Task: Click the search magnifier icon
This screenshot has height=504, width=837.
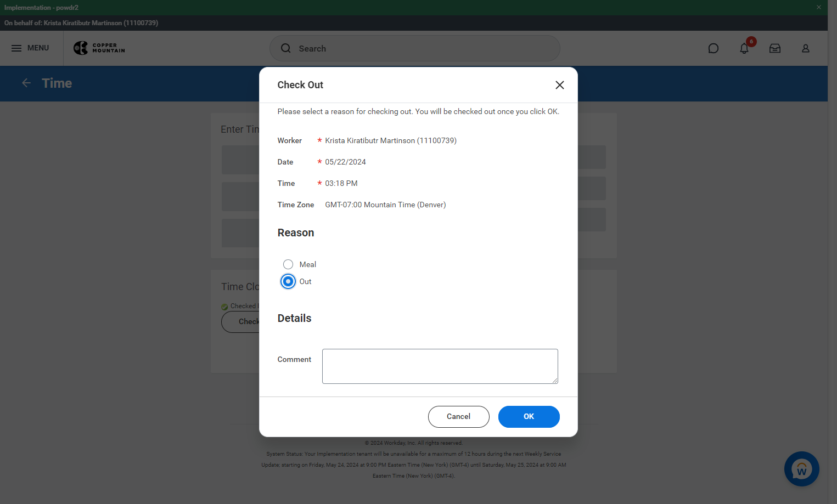Action: [x=286, y=48]
